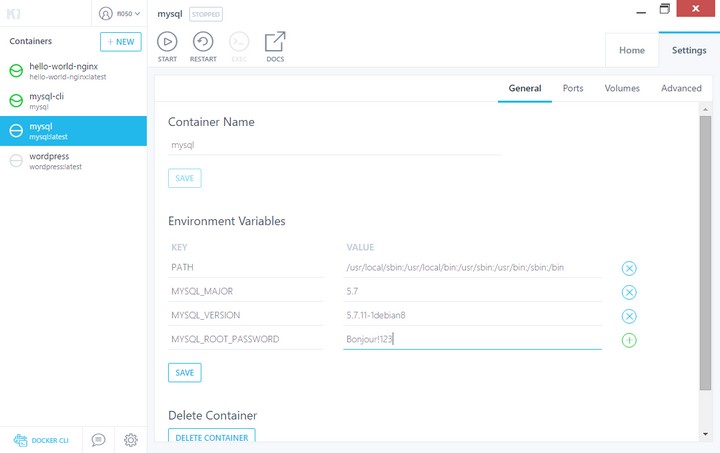Start the mysql container

pyautogui.click(x=167, y=46)
